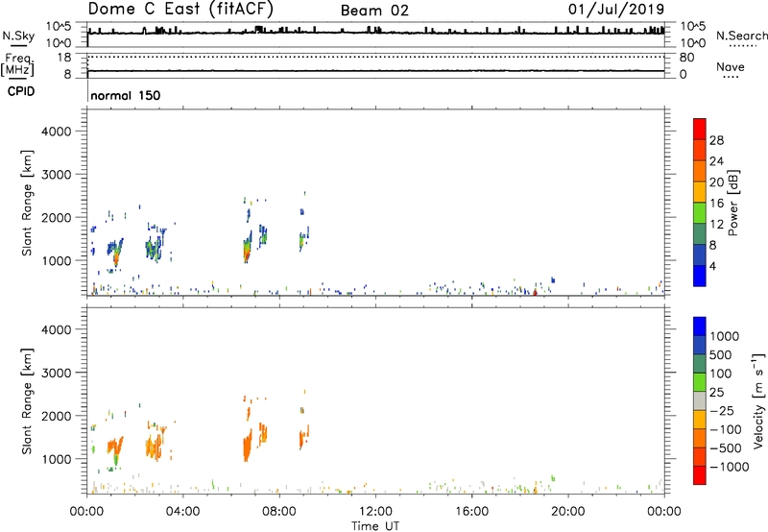Select "500" on the velocity colorbar
This screenshot has height=532, width=768.
[721, 355]
